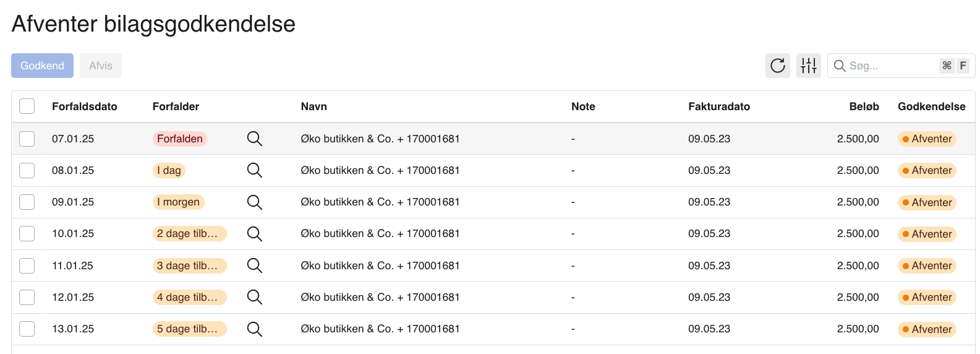The height and width of the screenshot is (354, 980).
Task: Check the box for the 07.01.25 row
Action: 27,139
